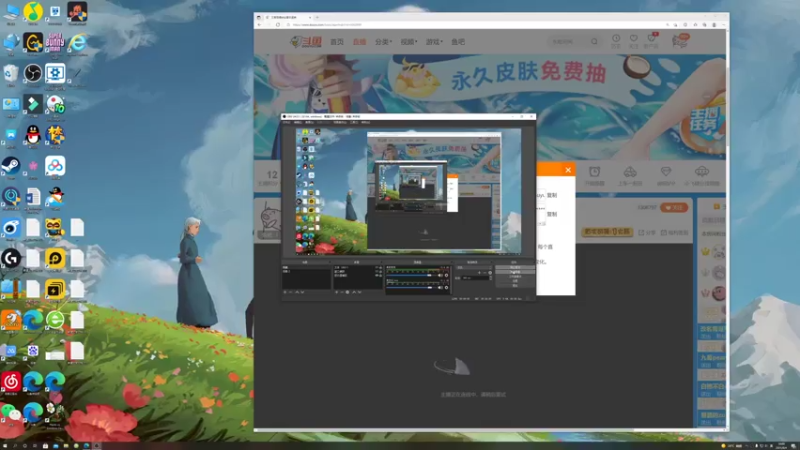Screen dimensions: 800x450
Task: Open the Windows Start button
Action: pos(5,445)
